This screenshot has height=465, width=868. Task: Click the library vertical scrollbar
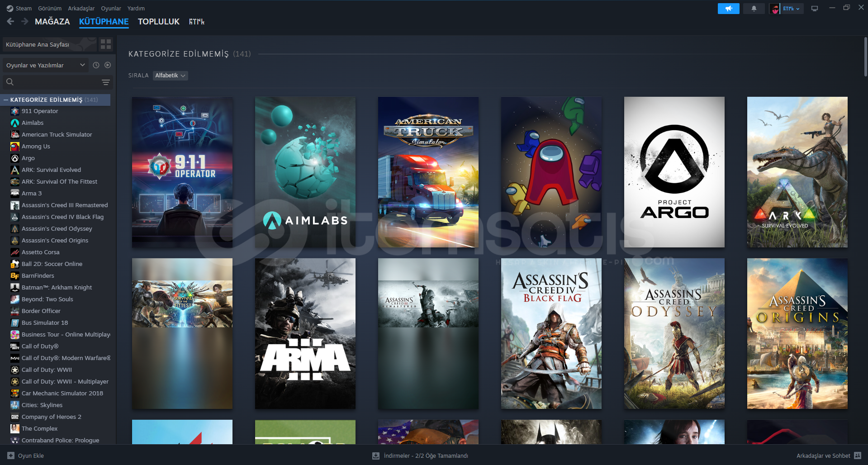coord(865,57)
